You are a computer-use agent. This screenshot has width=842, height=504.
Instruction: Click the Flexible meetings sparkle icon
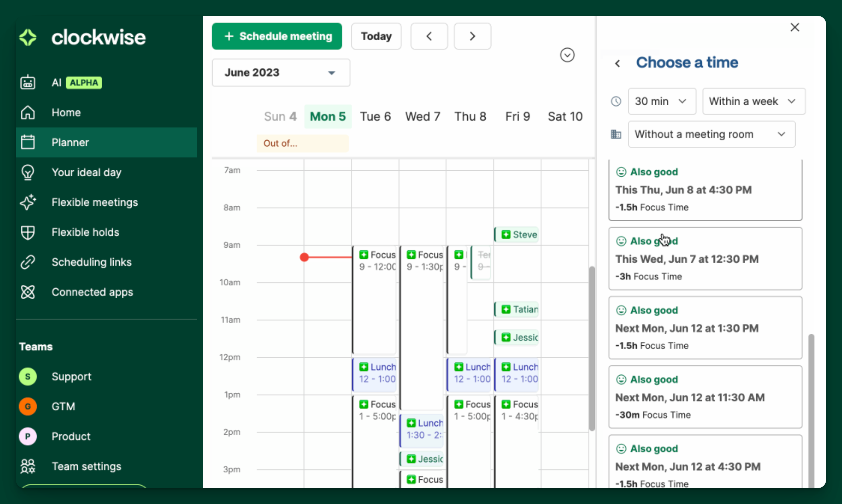(x=28, y=202)
